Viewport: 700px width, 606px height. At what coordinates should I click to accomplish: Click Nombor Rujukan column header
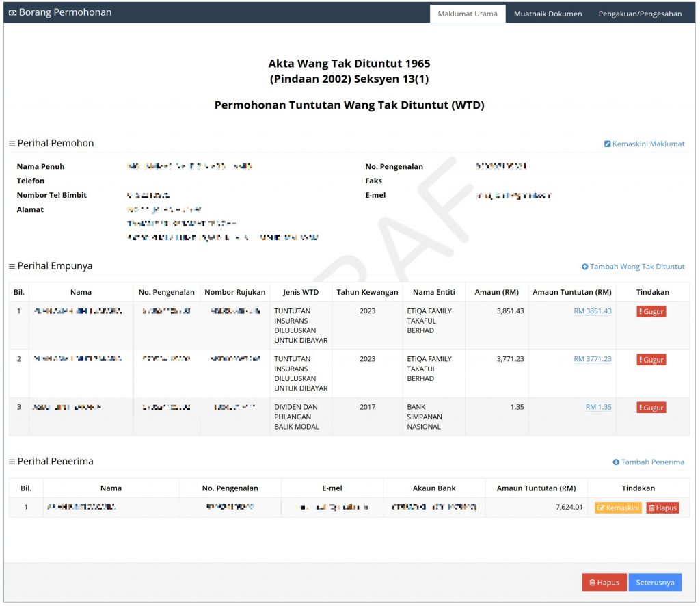click(235, 292)
